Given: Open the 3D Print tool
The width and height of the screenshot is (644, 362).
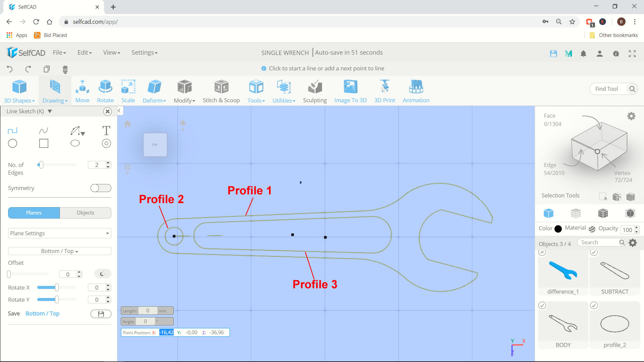Looking at the screenshot, I should (x=385, y=91).
